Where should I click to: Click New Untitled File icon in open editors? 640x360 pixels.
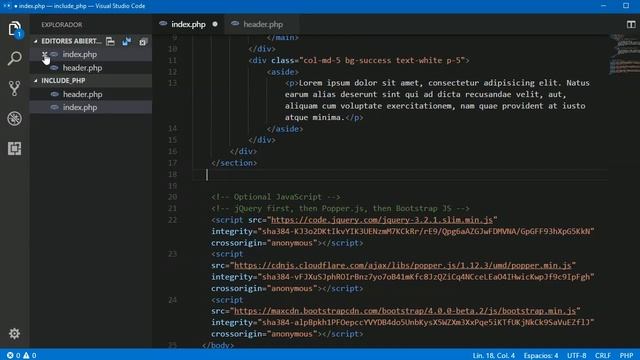coord(110,41)
